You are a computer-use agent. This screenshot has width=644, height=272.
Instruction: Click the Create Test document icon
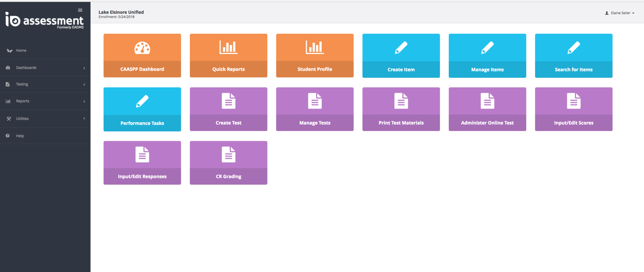coord(228,101)
